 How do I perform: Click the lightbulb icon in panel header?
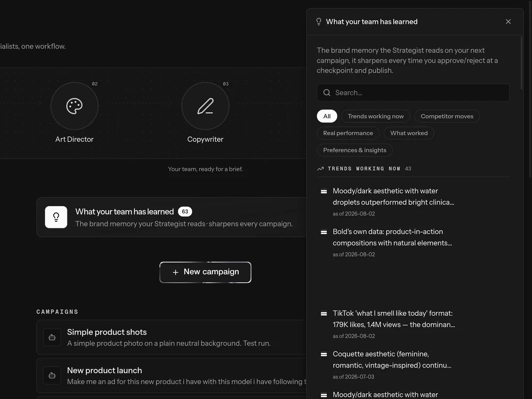[x=319, y=22]
